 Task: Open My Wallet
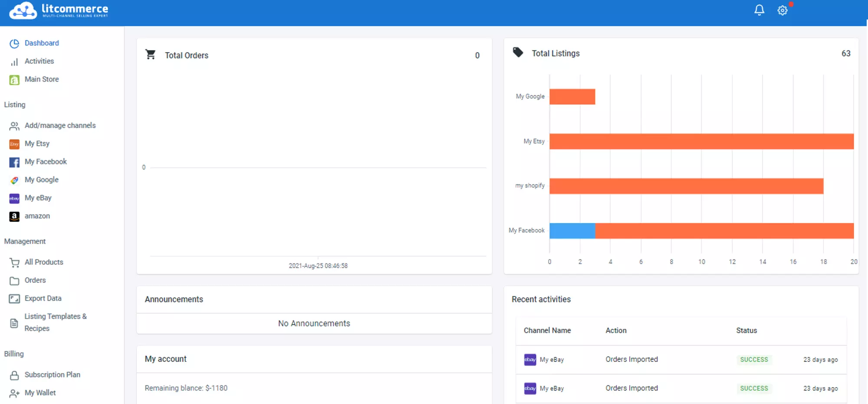point(40,393)
